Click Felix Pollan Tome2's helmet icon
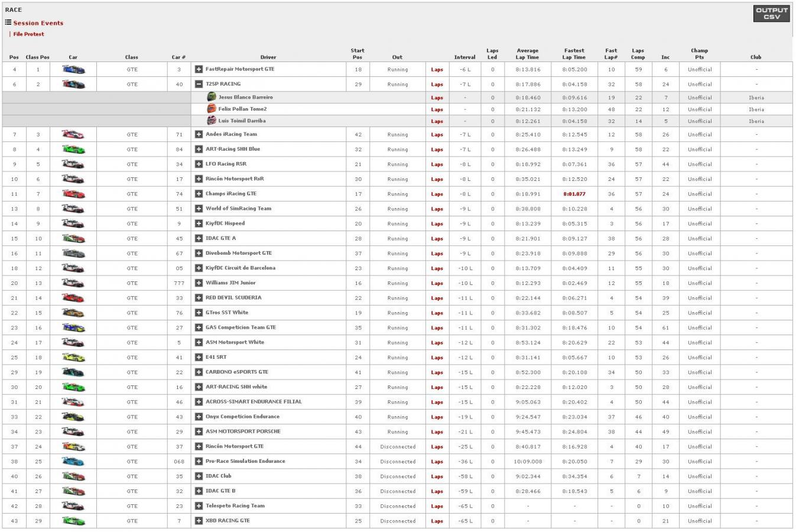Screen dimensions: 796x532 click(x=212, y=109)
